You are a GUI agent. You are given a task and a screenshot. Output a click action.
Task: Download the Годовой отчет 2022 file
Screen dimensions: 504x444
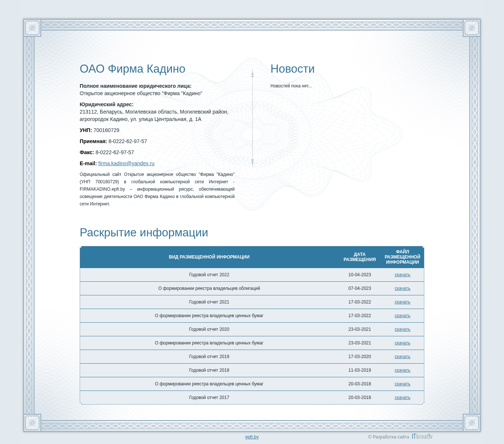[x=402, y=275]
